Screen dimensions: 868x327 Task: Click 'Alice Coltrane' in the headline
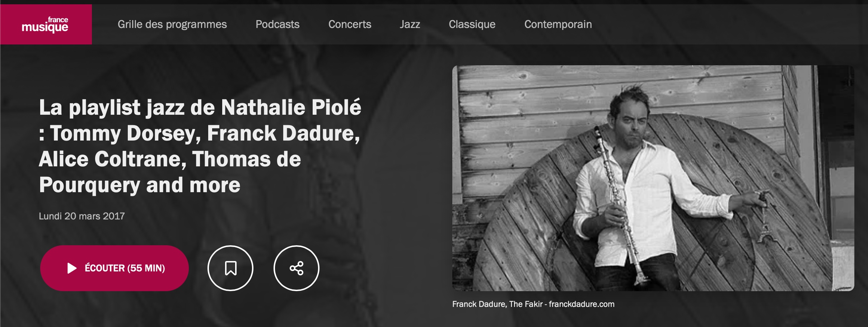pyautogui.click(x=112, y=159)
